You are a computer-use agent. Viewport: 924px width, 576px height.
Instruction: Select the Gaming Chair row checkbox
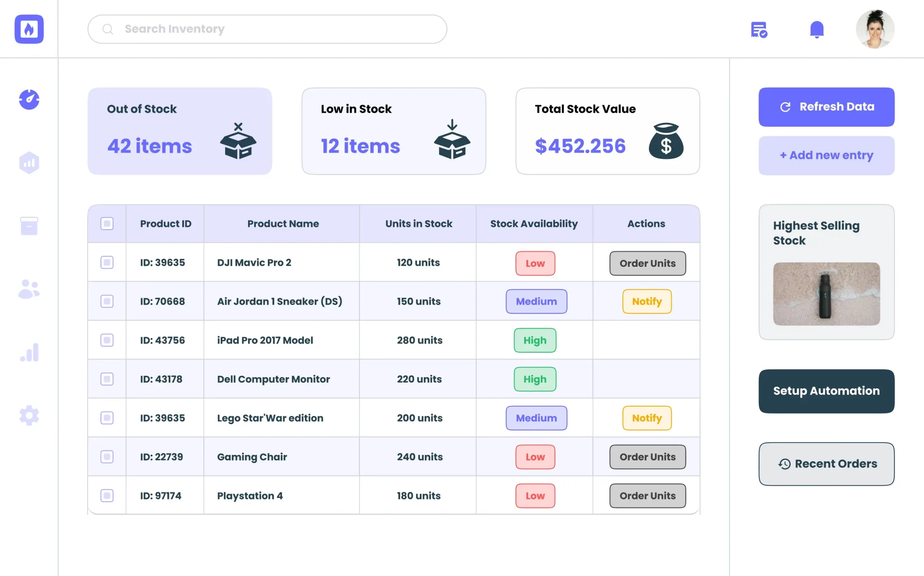107,457
